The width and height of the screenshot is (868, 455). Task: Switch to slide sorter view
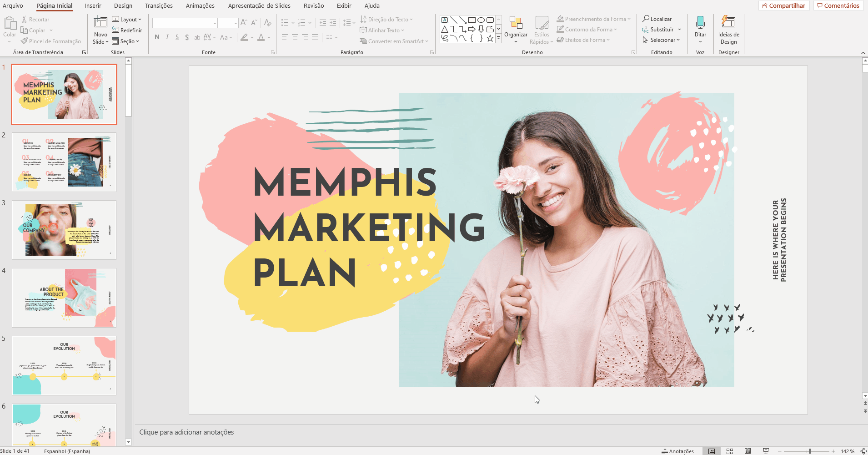[x=730, y=451]
